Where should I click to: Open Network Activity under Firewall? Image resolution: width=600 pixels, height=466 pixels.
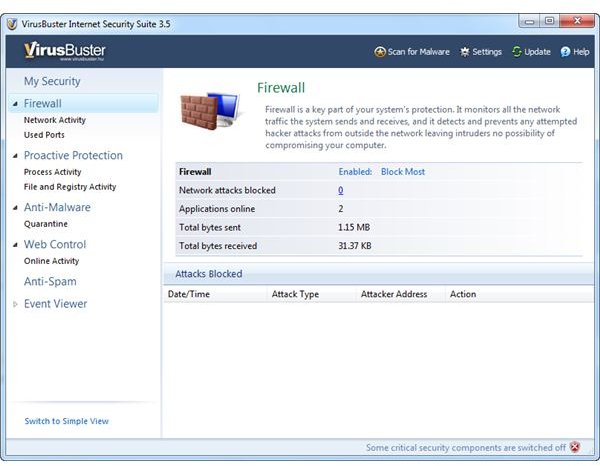tap(55, 120)
